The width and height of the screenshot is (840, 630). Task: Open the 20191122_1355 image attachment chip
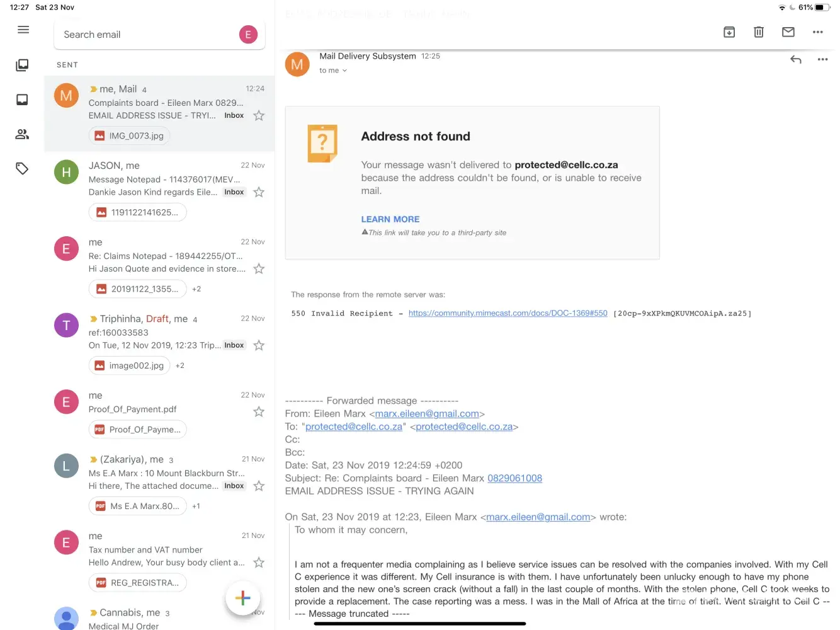[x=138, y=289]
